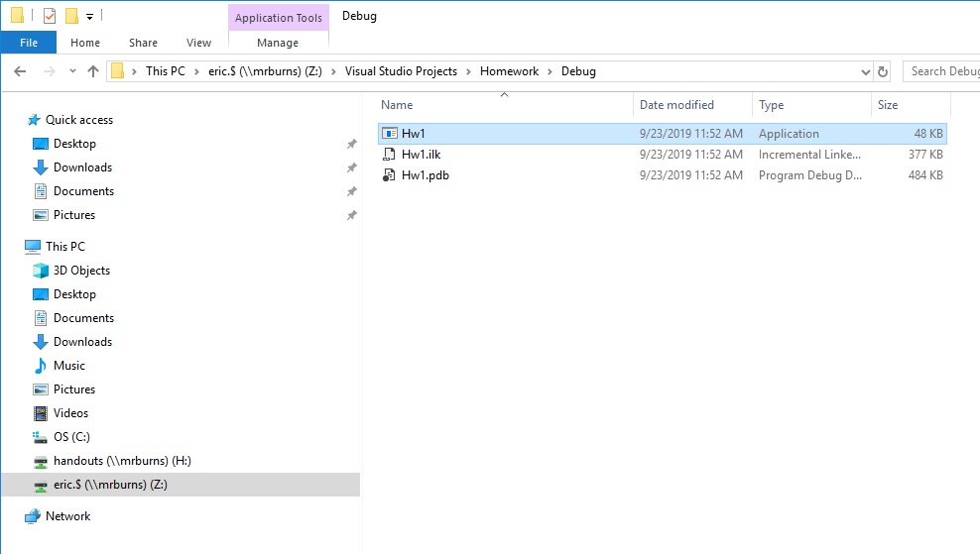Open the Videos folder in sidebar

70,413
